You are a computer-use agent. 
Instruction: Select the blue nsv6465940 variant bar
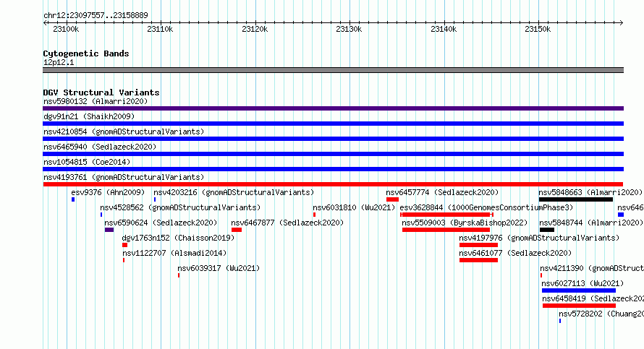click(333, 154)
